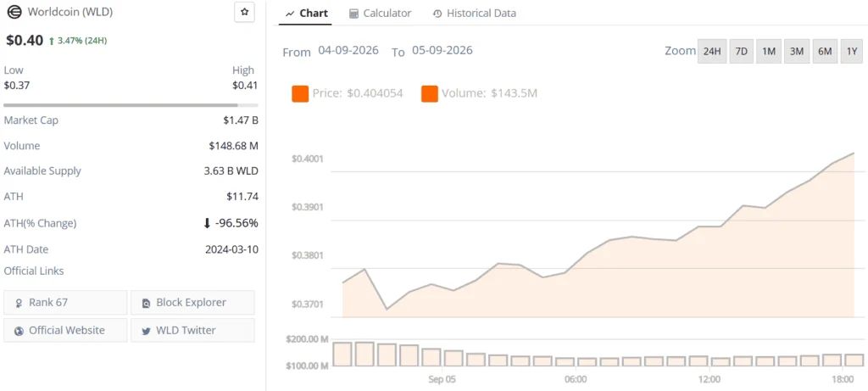This screenshot has width=868, height=391.
Task: Open the WLD Twitter link
Action: [192, 330]
